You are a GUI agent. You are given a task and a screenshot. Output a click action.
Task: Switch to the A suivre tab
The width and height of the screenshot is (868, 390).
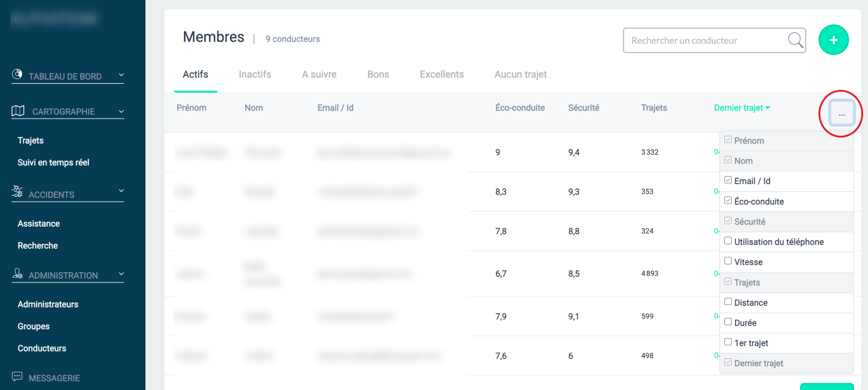(319, 74)
